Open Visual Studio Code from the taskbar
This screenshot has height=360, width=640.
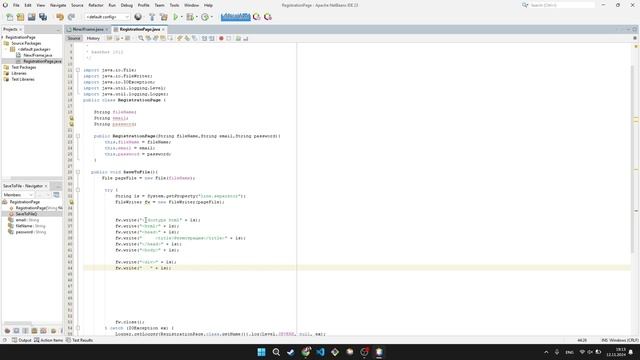(320, 352)
